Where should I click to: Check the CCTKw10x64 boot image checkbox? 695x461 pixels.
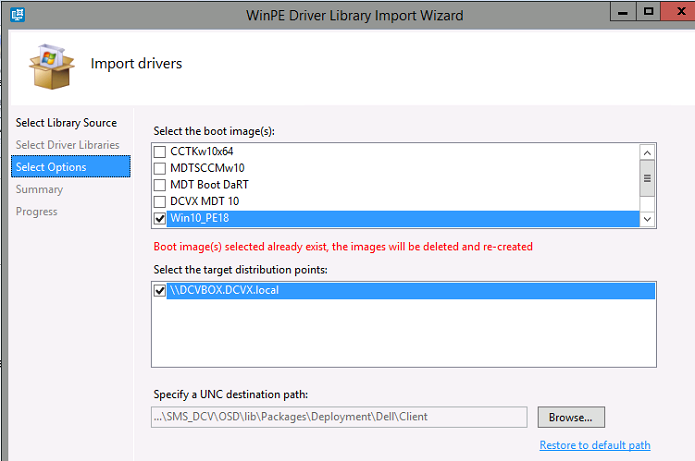tap(160, 152)
